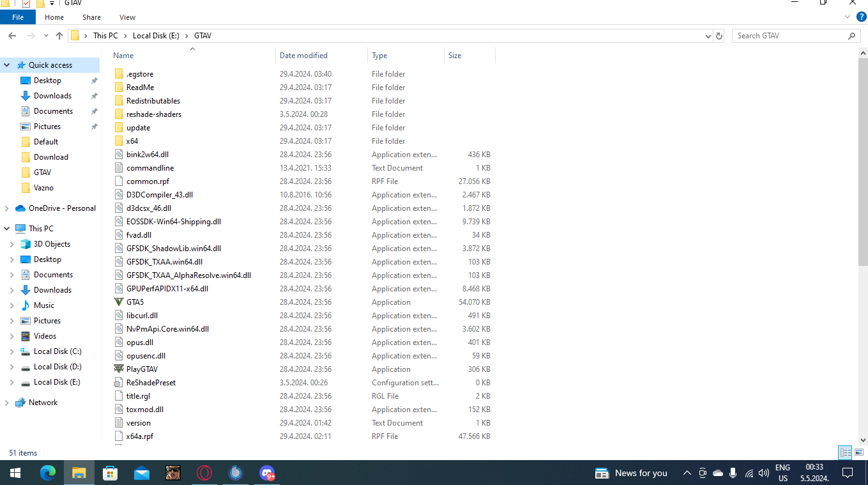868x485 pixels.
Task: Open Opera browser from taskbar
Action: coord(204,473)
